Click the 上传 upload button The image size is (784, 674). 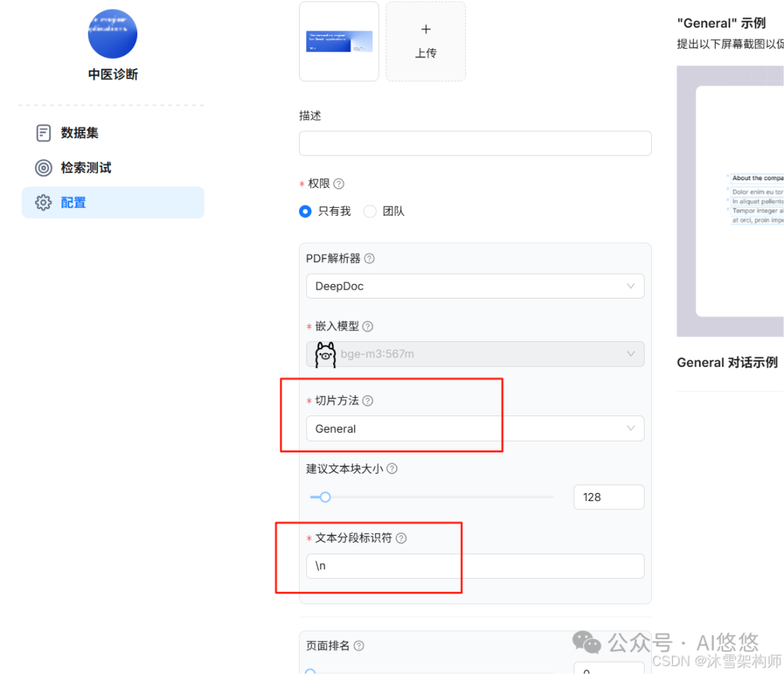coord(425,41)
